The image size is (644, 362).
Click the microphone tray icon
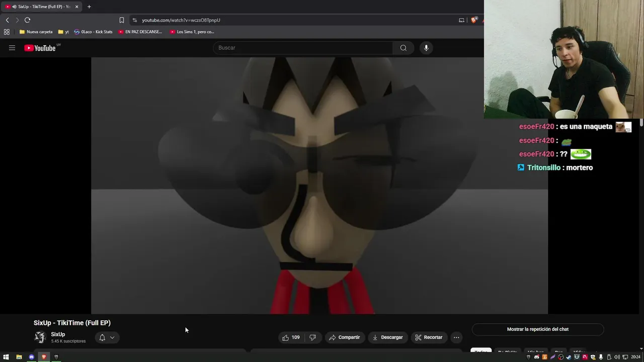(601, 357)
